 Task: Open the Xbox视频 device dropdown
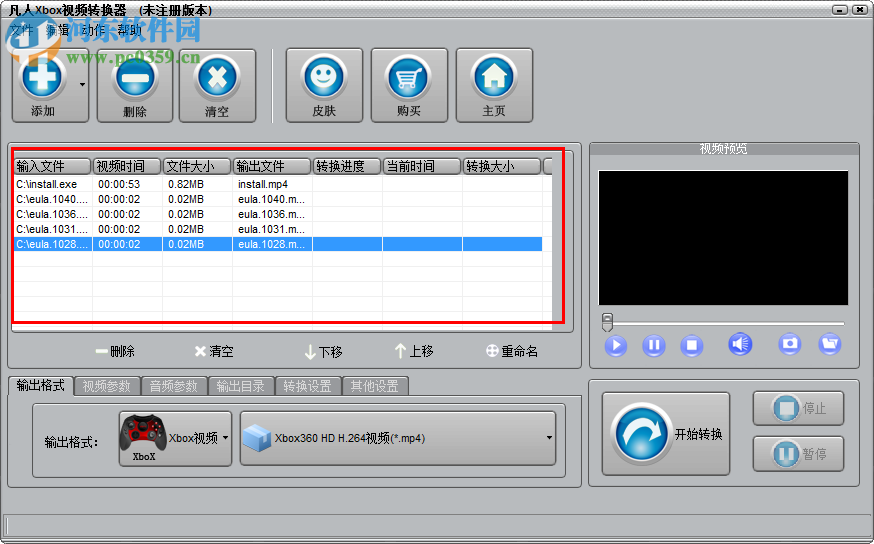click(x=175, y=439)
